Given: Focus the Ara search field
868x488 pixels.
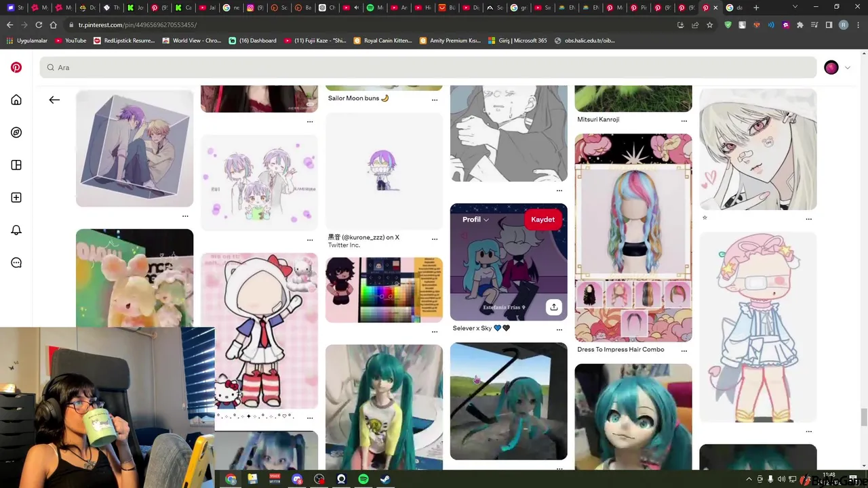Looking at the screenshot, I should coord(429,68).
